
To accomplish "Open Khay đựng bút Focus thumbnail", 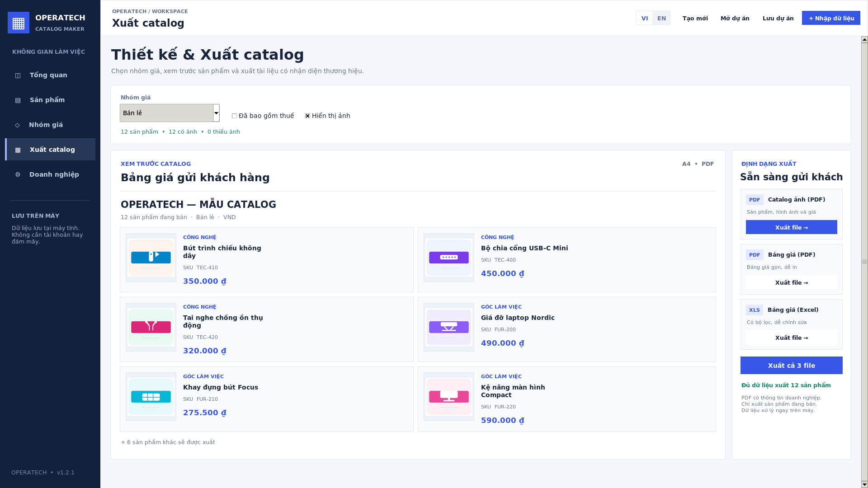I will point(151,397).
